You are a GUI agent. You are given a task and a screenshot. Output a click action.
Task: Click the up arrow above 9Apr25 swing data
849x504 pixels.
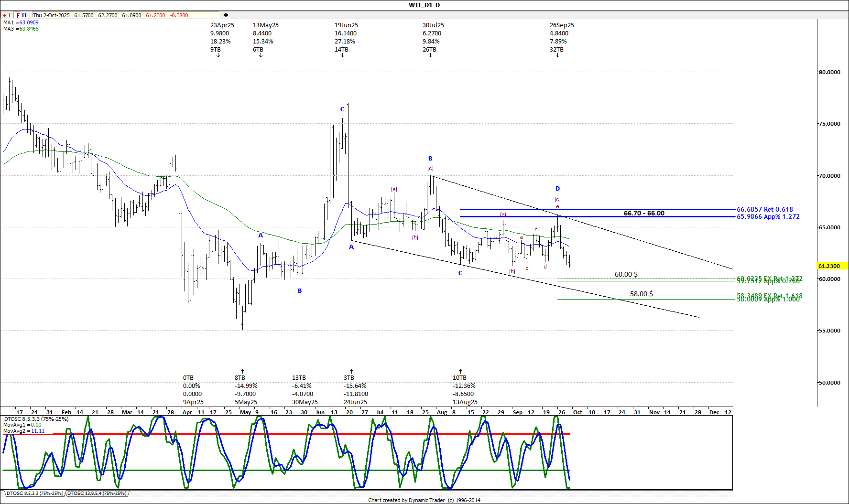pyautogui.click(x=191, y=371)
